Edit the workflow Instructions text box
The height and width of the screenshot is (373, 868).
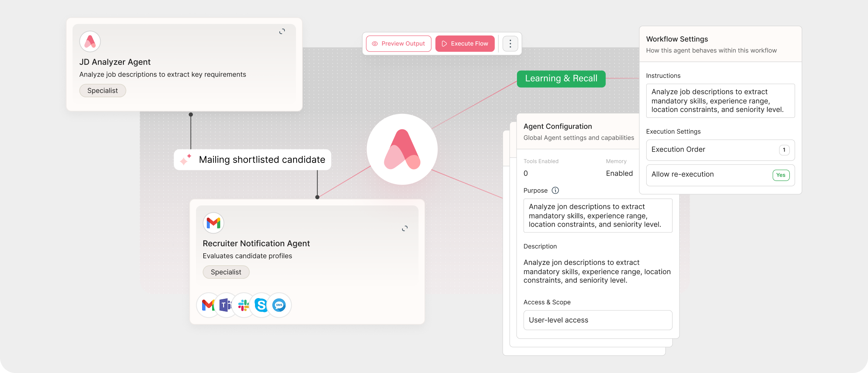pos(720,101)
